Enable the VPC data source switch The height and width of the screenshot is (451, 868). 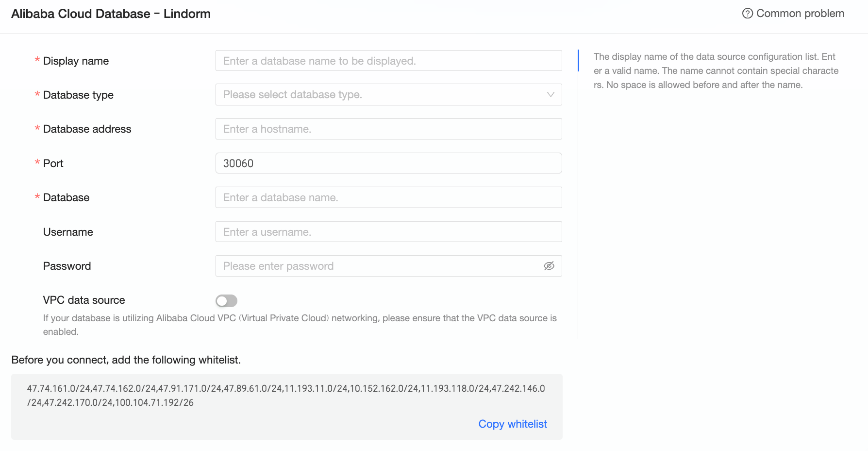(226, 301)
